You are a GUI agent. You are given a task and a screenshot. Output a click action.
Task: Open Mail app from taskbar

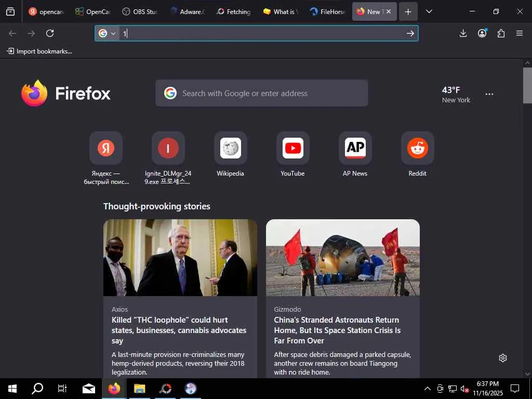click(89, 389)
